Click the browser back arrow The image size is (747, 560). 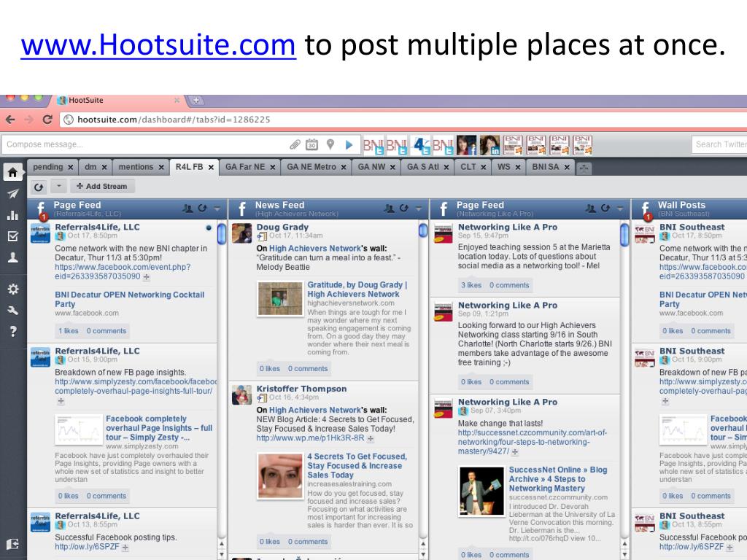[x=10, y=120]
